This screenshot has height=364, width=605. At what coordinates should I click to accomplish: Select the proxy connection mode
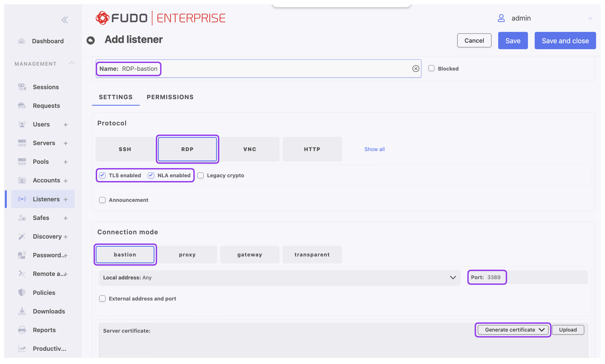[x=187, y=255]
